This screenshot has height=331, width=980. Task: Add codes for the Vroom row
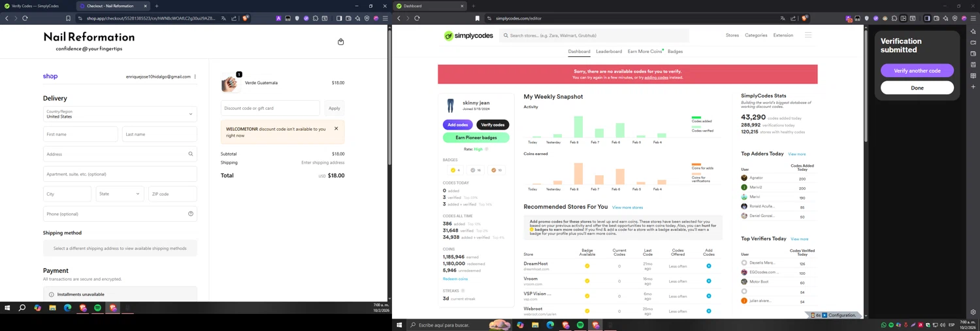709,281
